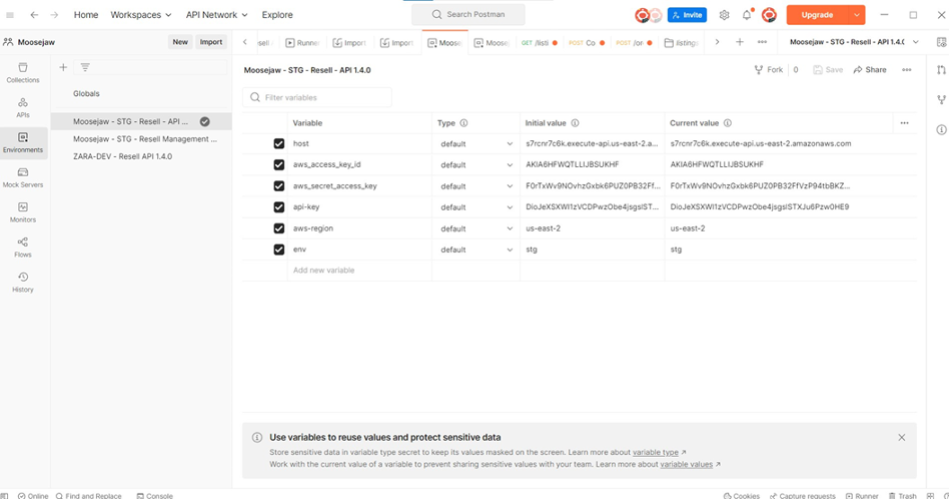Uncheck the aws_secret_access_key checkbox
The height and width of the screenshot is (502, 952).
279,186
